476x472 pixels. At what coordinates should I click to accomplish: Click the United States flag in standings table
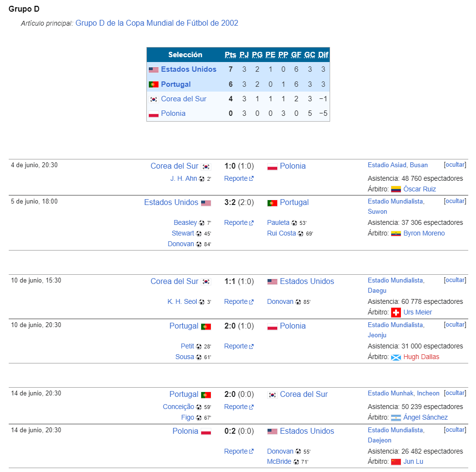pos(154,70)
